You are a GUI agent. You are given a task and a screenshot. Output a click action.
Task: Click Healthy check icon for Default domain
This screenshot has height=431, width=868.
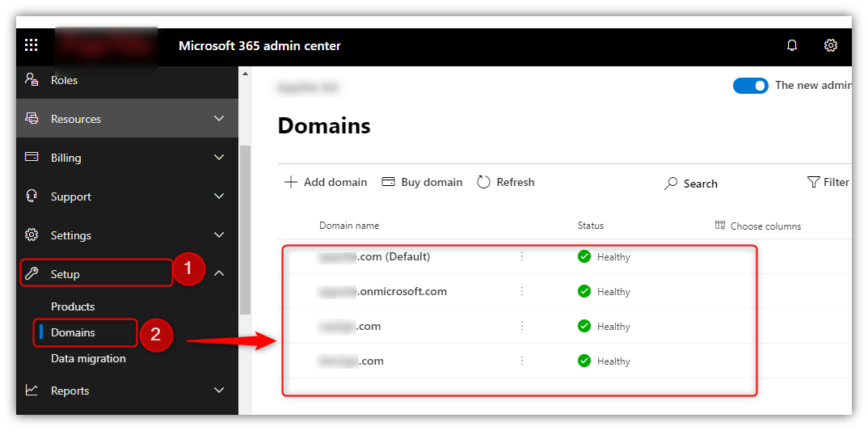(584, 256)
